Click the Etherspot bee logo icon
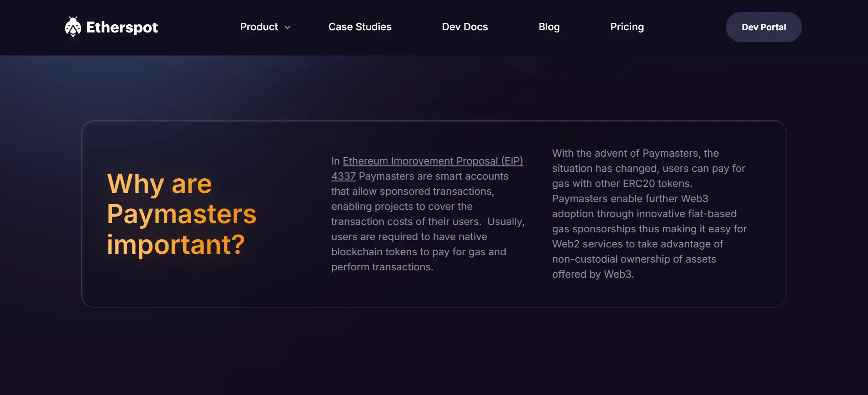The width and height of the screenshot is (868, 395). point(73,27)
